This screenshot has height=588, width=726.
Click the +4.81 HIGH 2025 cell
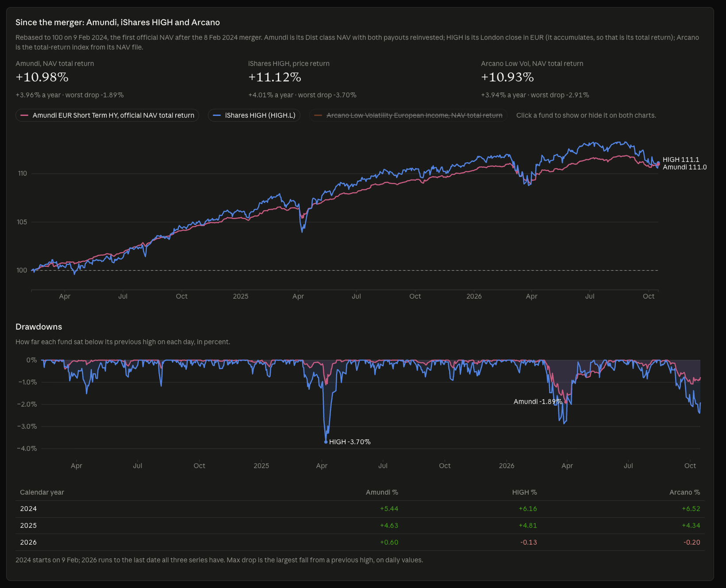pyautogui.click(x=528, y=526)
